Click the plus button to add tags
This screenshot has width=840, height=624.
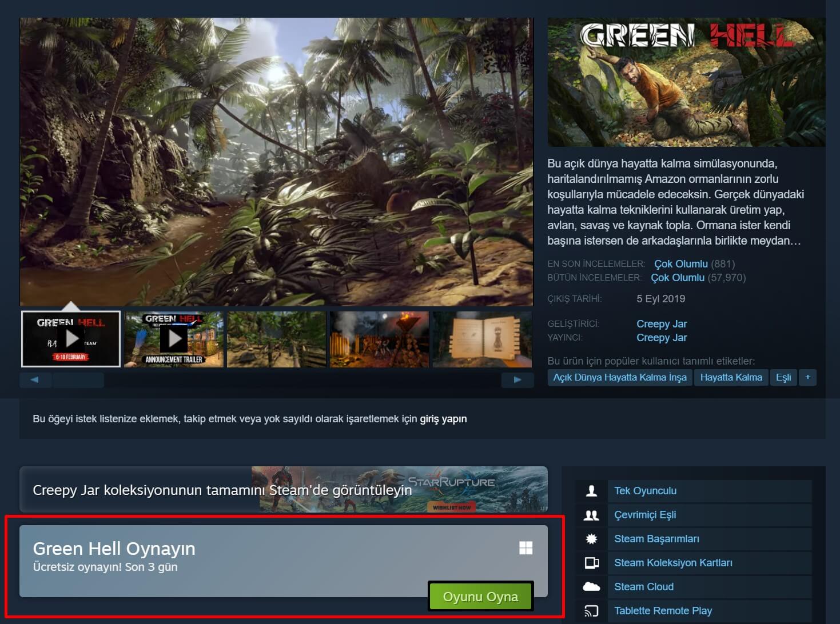click(x=807, y=377)
